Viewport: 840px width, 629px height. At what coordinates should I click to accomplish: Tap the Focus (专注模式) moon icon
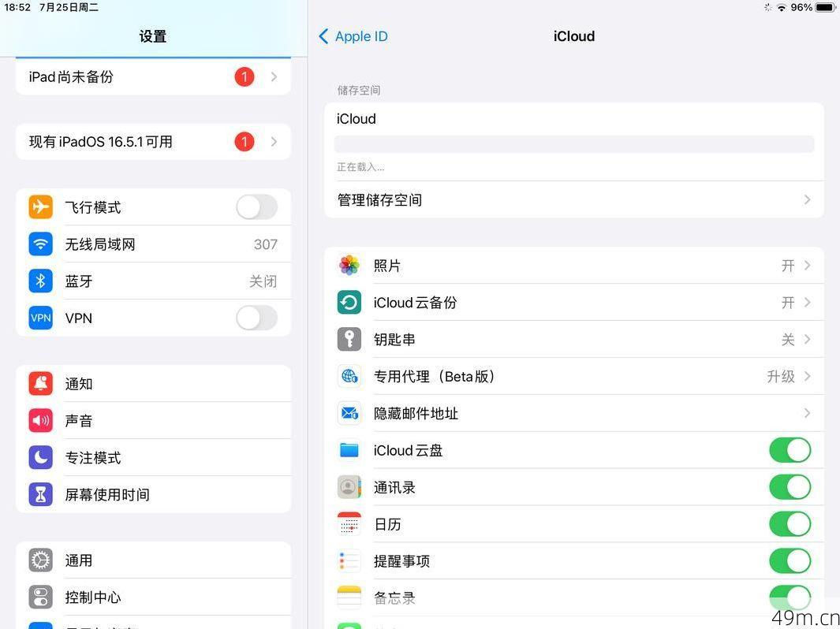point(41,458)
